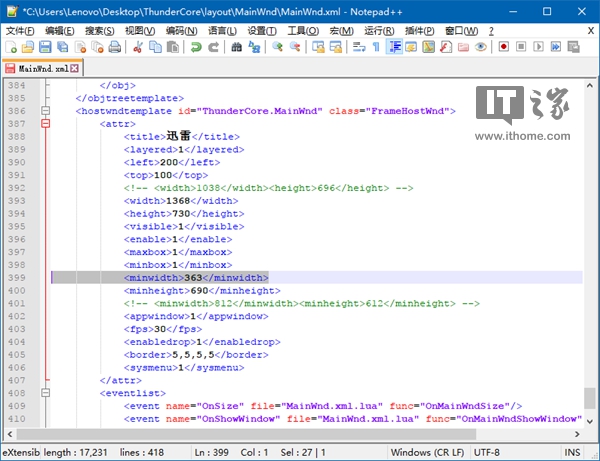This screenshot has height=461, width=600.
Task: Collapse the hostwndtemplate fold on line 386
Action: click(46, 111)
